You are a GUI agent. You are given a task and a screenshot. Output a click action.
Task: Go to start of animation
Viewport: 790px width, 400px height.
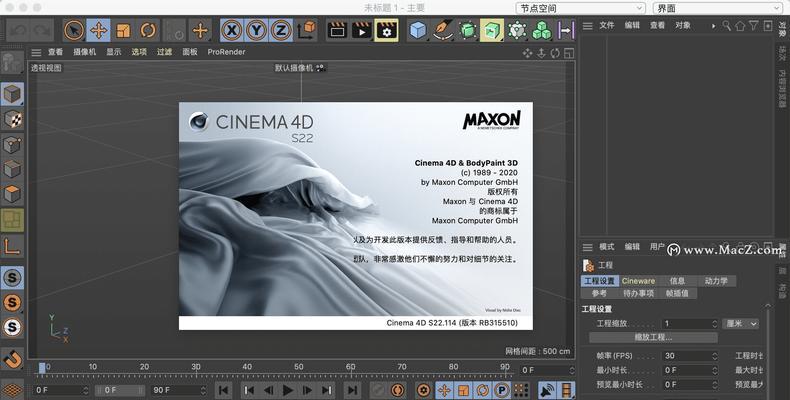click(x=224, y=390)
